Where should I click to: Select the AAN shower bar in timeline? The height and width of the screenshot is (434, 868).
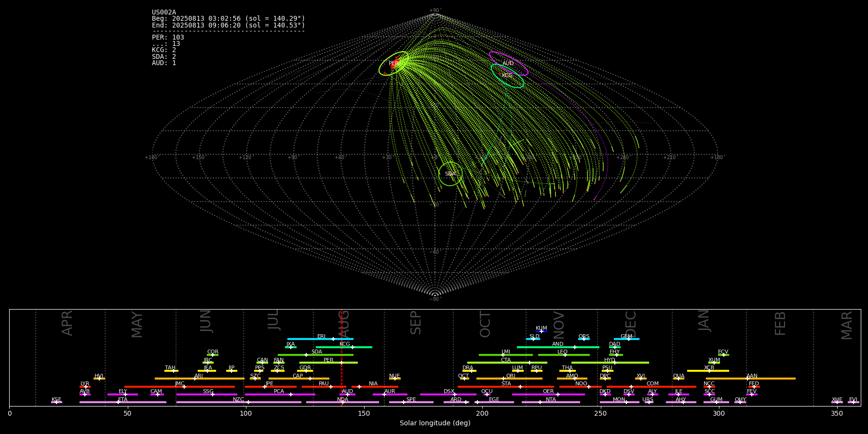pos(751,379)
